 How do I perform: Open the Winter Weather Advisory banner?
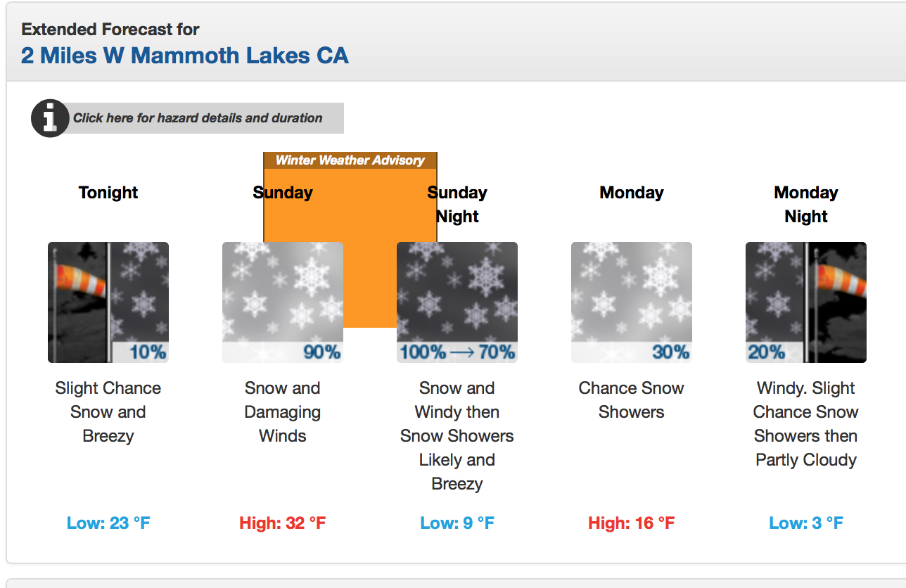coord(350,160)
